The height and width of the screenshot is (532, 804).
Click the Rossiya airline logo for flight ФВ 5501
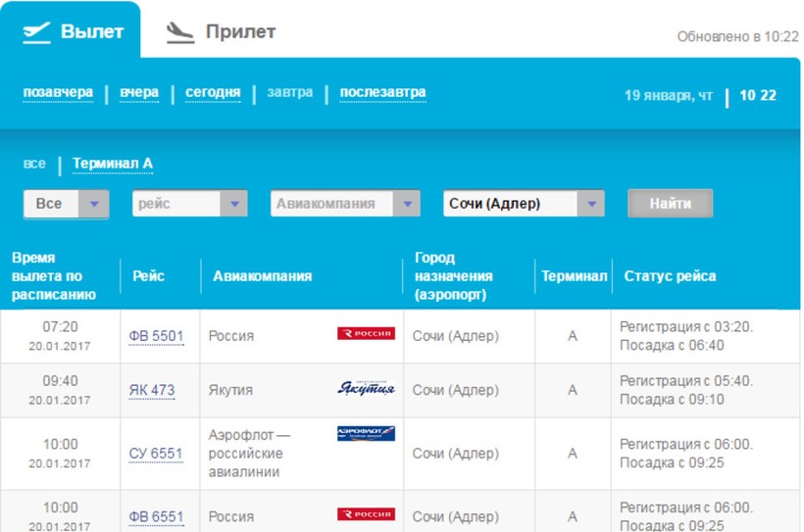[x=366, y=334]
